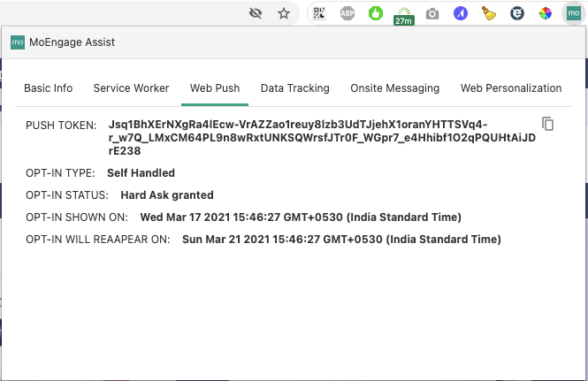The width and height of the screenshot is (588, 381).
Task: Click the green thumbs-up extension icon
Action: [376, 13]
